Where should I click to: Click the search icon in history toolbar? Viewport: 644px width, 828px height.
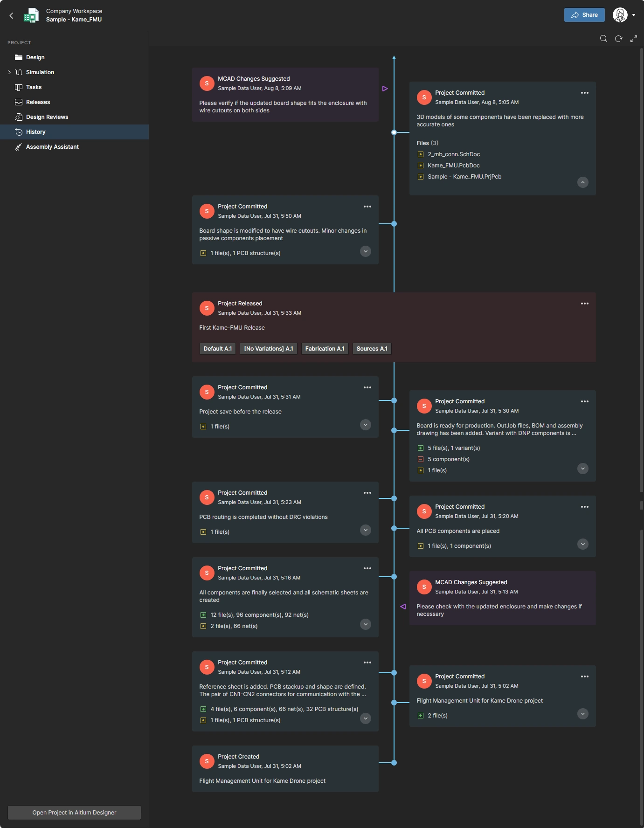click(x=603, y=39)
